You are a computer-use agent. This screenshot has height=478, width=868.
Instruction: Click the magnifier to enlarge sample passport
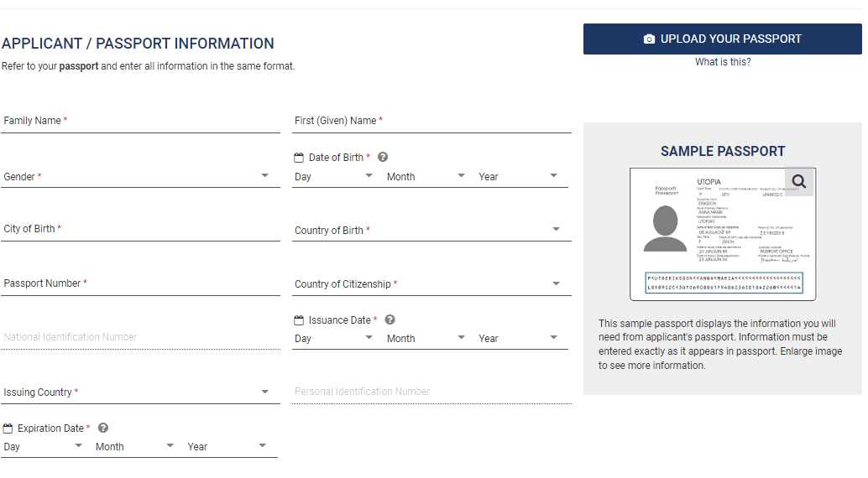pos(798,181)
